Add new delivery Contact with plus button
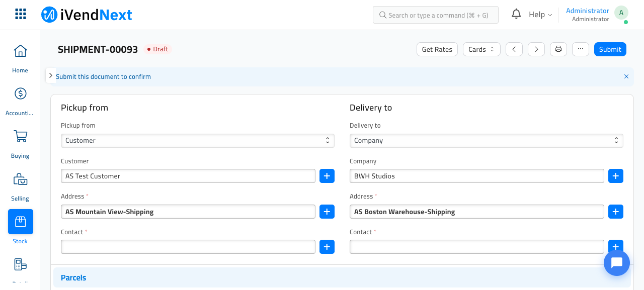Image resolution: width=644 pixels, height=290 pixels. (616, 246)
